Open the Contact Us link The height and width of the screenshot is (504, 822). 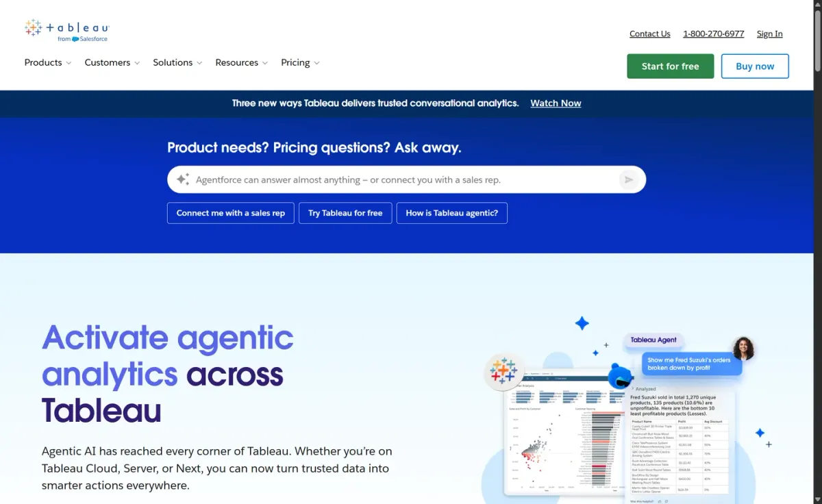pos(650,34)
